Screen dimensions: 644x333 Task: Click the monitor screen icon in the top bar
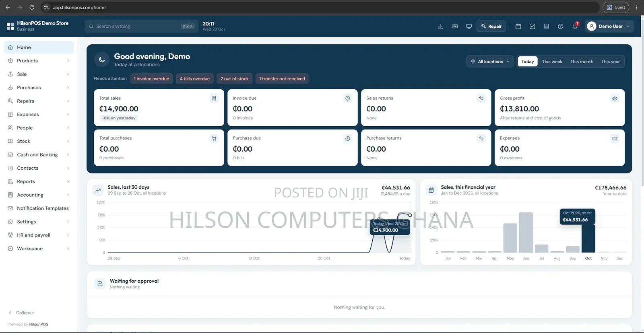(469, 27)
